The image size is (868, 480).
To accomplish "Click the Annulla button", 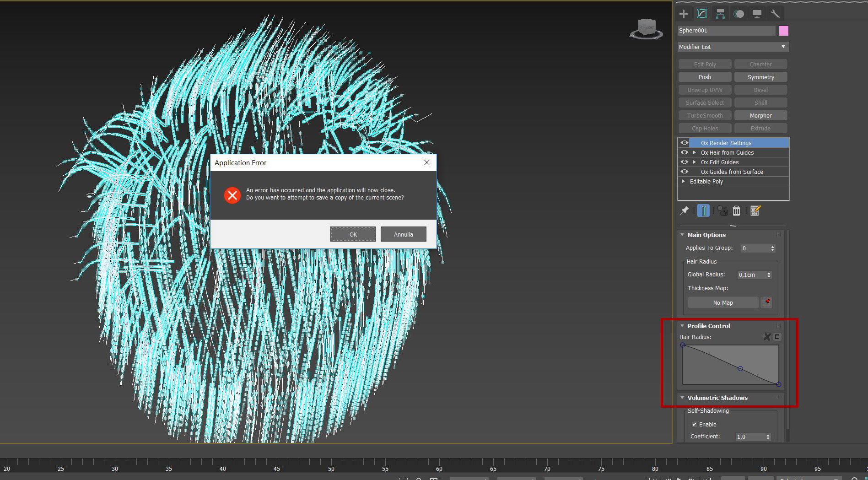I will [403, 234].
